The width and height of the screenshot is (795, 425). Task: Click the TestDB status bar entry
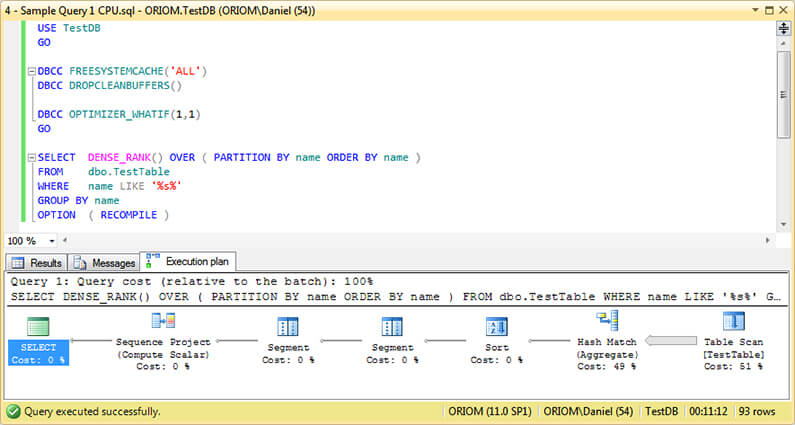(661, 411)
